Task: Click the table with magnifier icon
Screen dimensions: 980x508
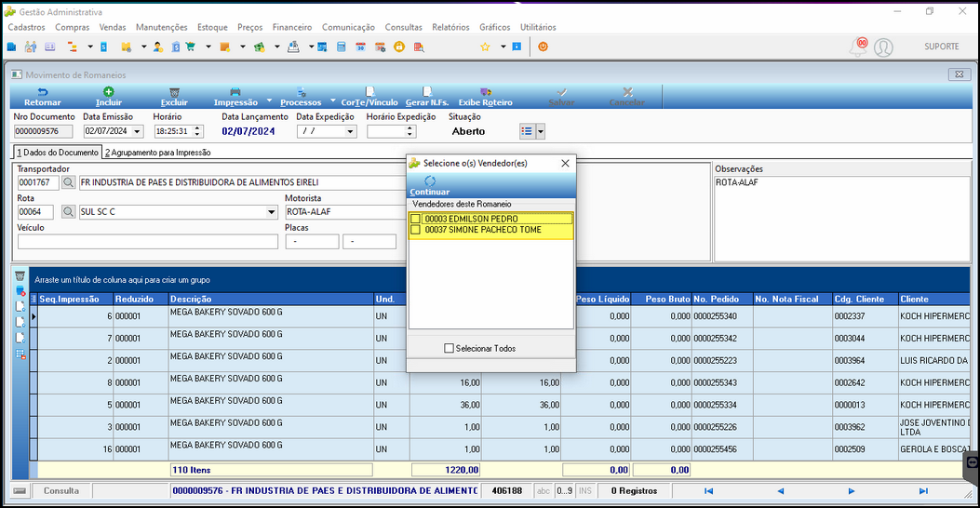Action: [419, 47]
